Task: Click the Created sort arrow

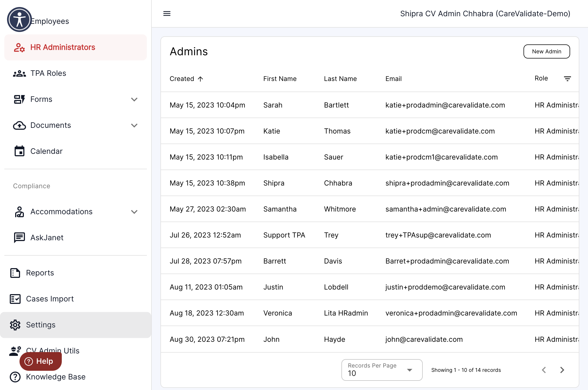Action: (200, 79)
